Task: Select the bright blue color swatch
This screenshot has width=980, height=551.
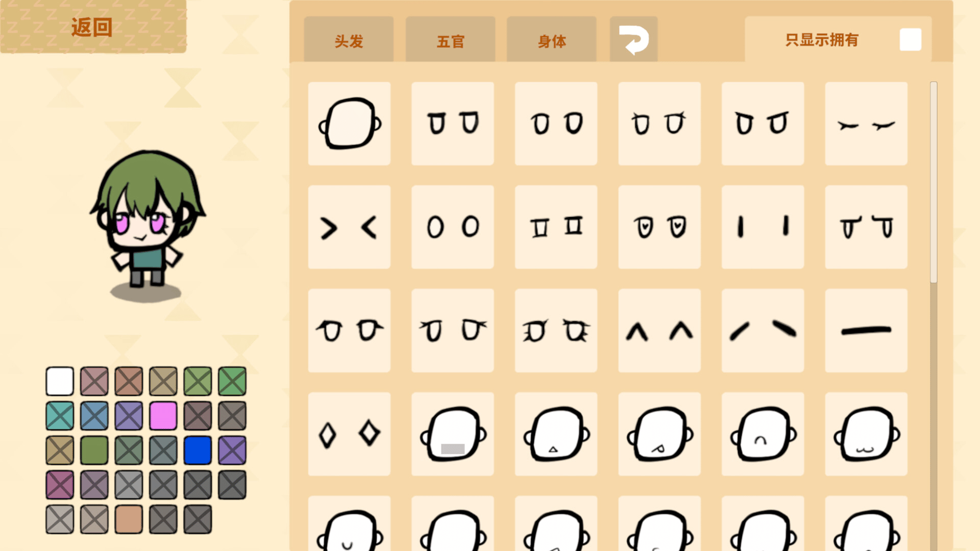Action: point(198,450)
